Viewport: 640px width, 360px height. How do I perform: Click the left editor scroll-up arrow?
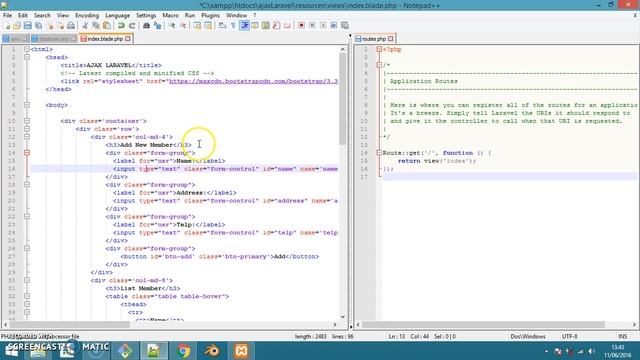pyautogui.click(x=342, y=49)
